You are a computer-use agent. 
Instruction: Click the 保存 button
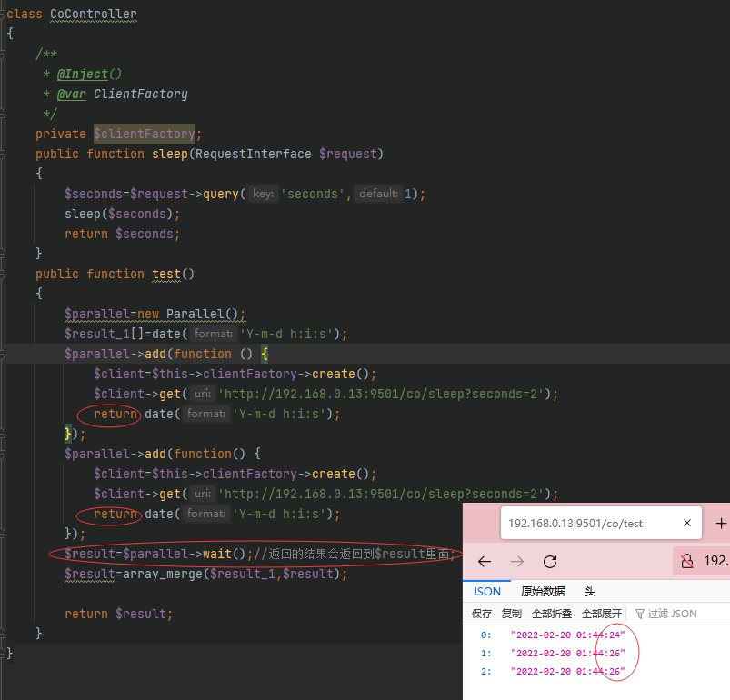pos(482,614)
